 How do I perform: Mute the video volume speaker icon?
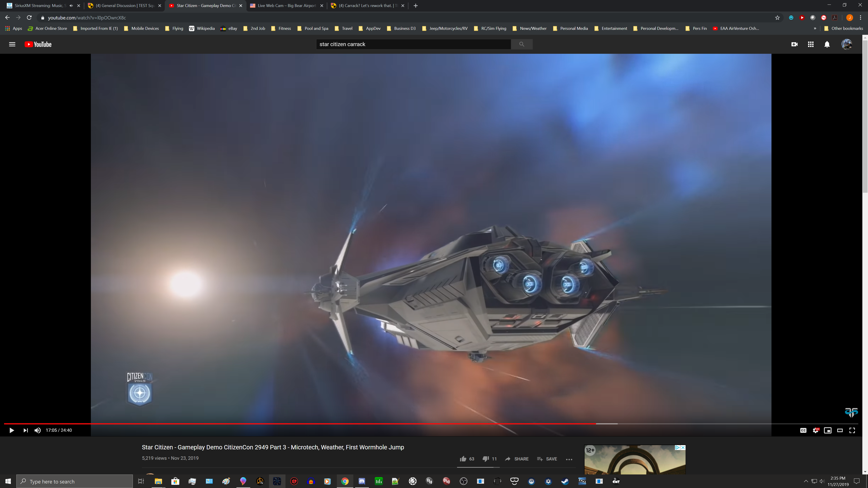[37, 430]
